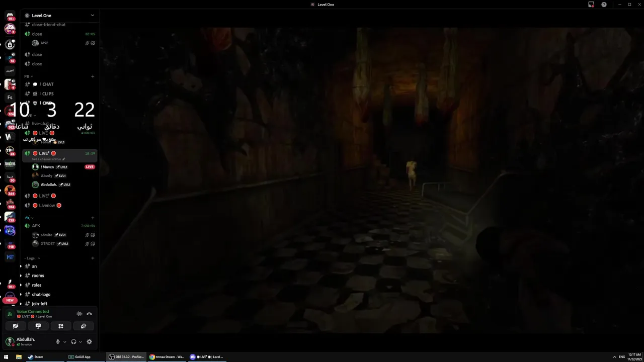Viewport: 644px width, 362px height.
Task: Switch to OBS 31.0.2 in taskbar
Action: [126, 357]
